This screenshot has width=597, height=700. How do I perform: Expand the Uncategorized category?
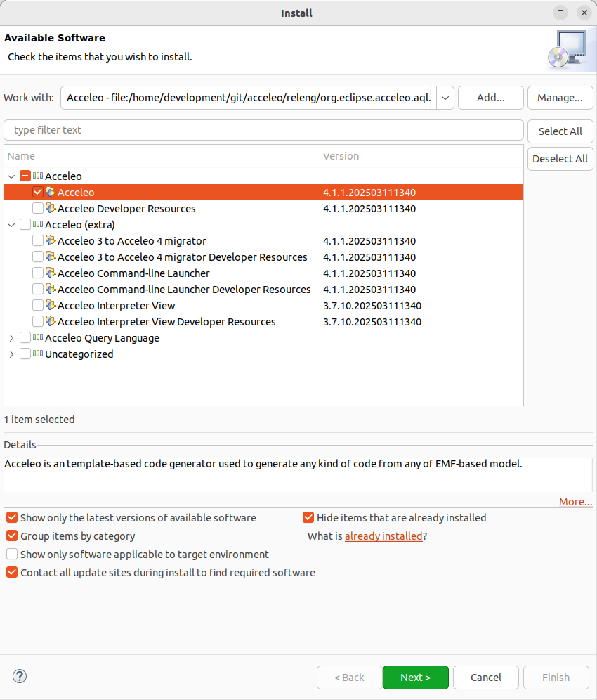click(x=11, y=354)
